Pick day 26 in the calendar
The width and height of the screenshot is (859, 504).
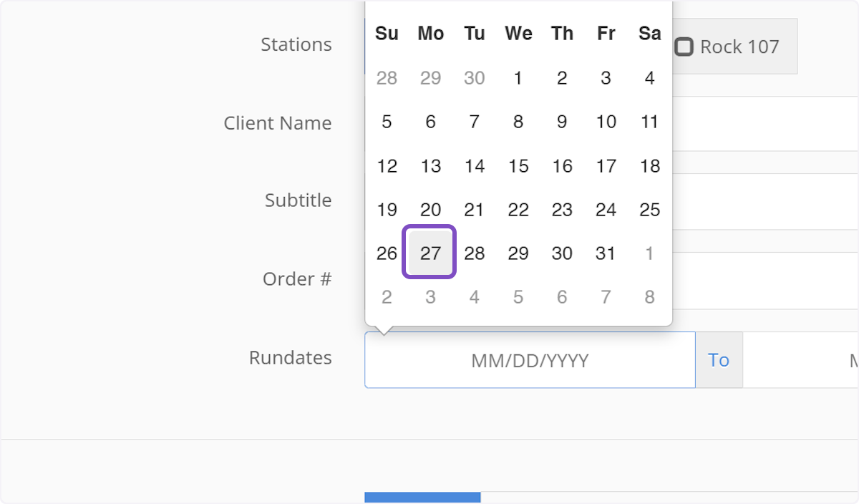(x=387, y=253)
